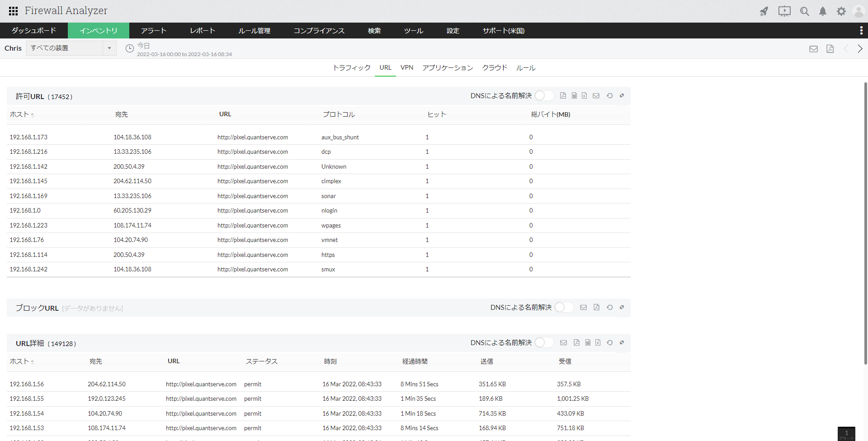This screenshot has height=441, width=868.
Task: Email the ブロックURL widget report
Action: pos(584,308)
